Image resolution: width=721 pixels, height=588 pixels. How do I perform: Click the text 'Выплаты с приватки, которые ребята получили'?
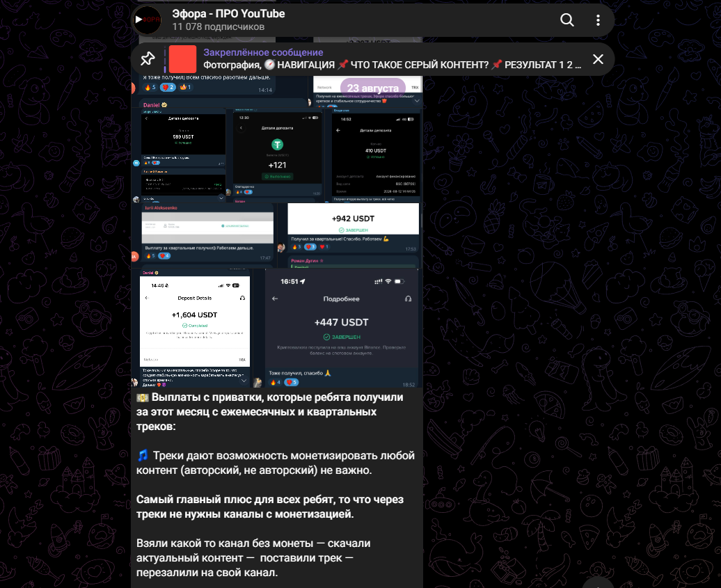coord(277,397)
